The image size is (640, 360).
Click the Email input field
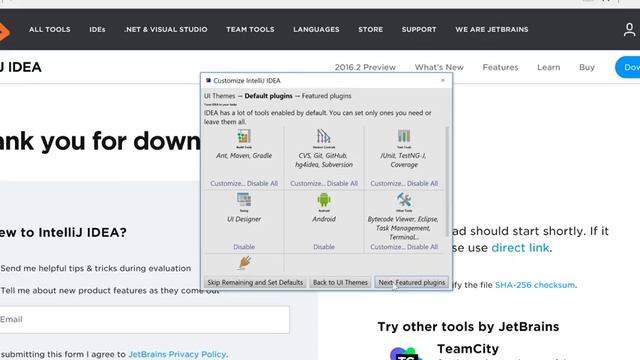point(143,319)
